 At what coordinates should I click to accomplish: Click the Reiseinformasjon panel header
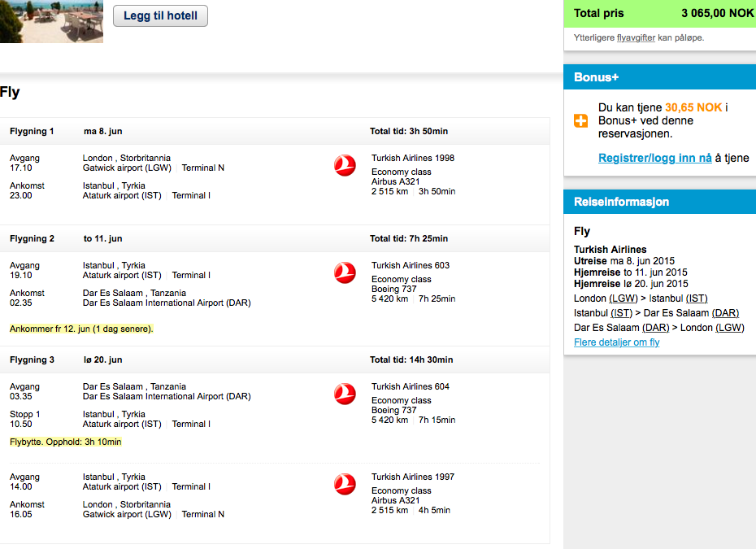point(659,202)
